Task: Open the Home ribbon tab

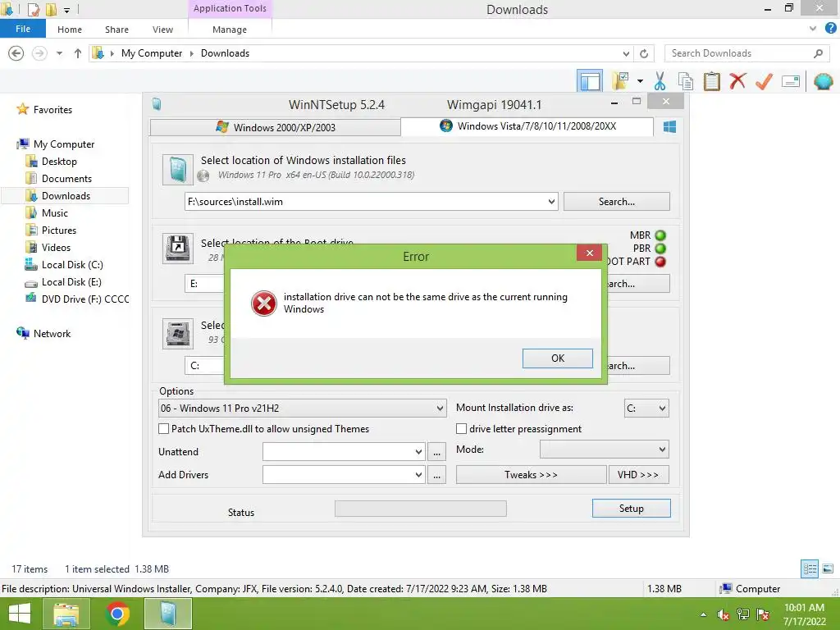Action: 70,30
